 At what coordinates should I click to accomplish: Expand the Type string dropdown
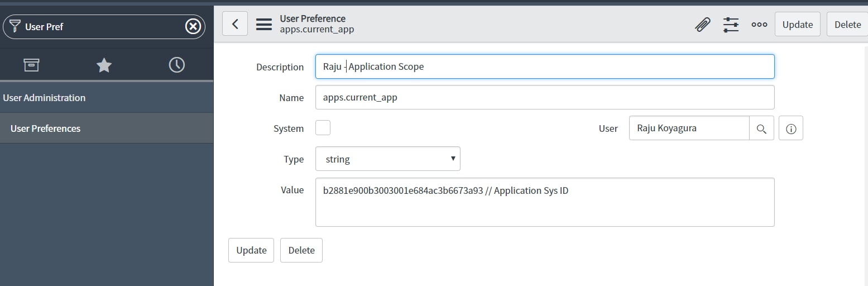coord(388,159)
